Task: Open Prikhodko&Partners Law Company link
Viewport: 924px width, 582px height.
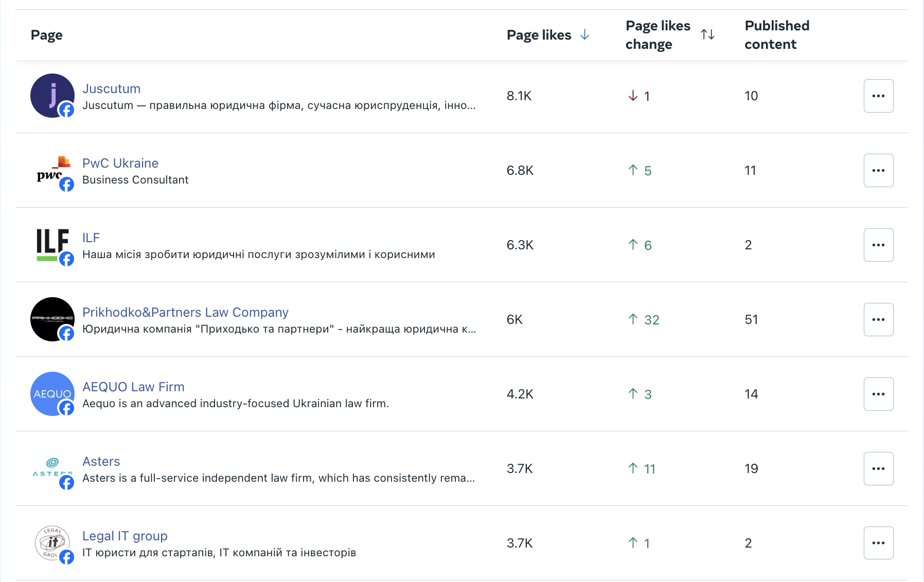Action: [185, 312]
